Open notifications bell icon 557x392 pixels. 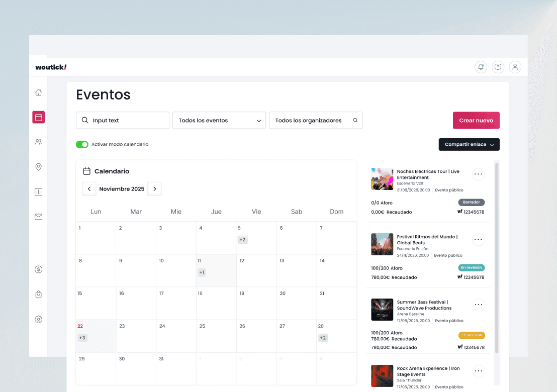coord(481,67)
